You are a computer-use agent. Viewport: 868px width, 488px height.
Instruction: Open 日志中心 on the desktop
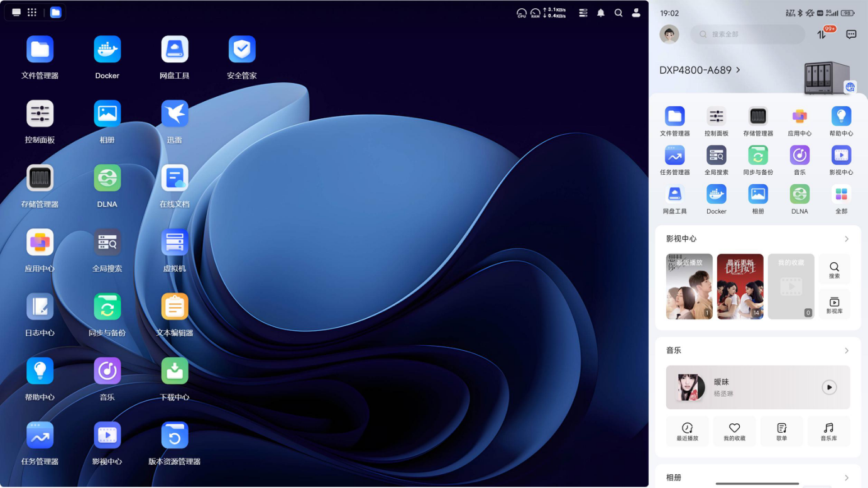point(40,306)
